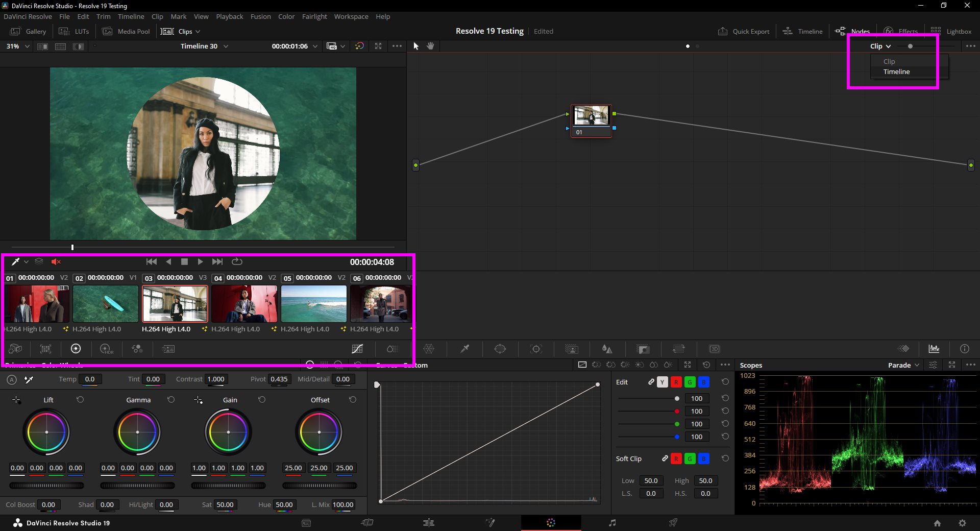
Task: Open the Lightbox view
Action: pos(951,31)
